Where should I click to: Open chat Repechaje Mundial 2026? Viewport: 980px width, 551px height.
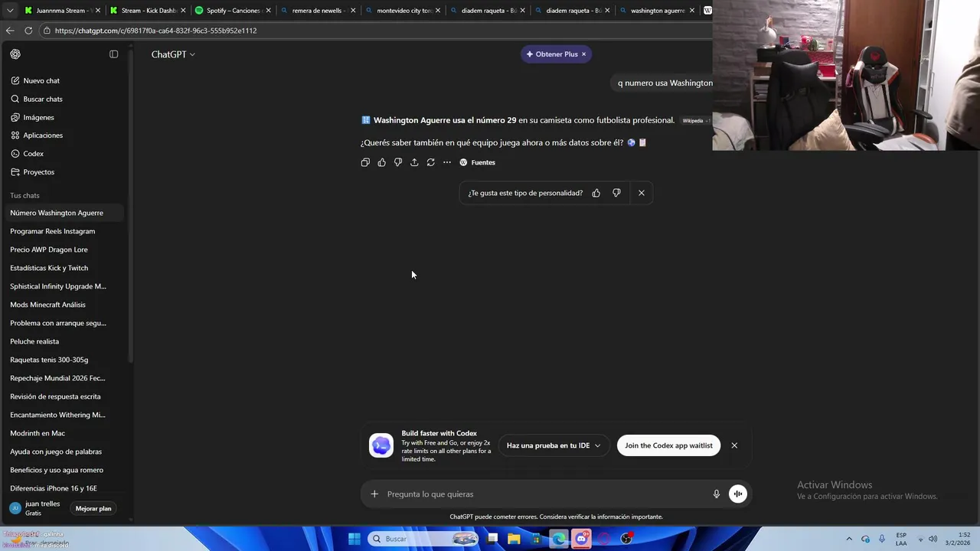63,378
